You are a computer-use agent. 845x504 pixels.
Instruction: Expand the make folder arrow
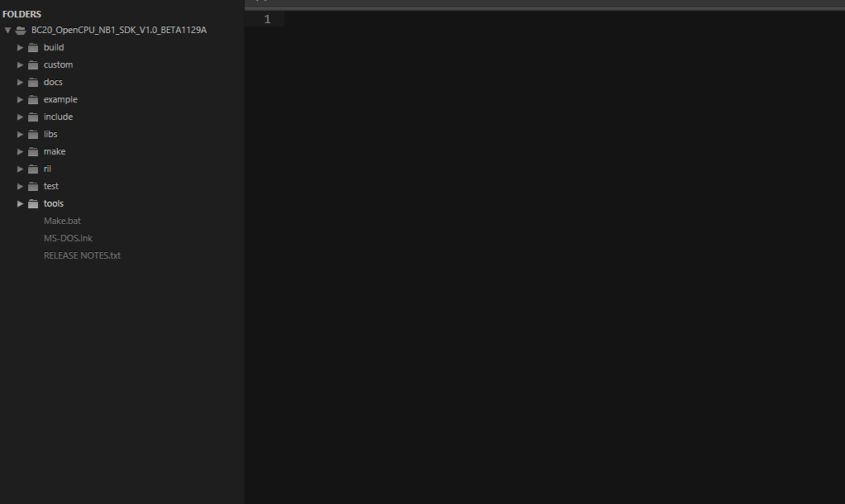click(20, 151)
